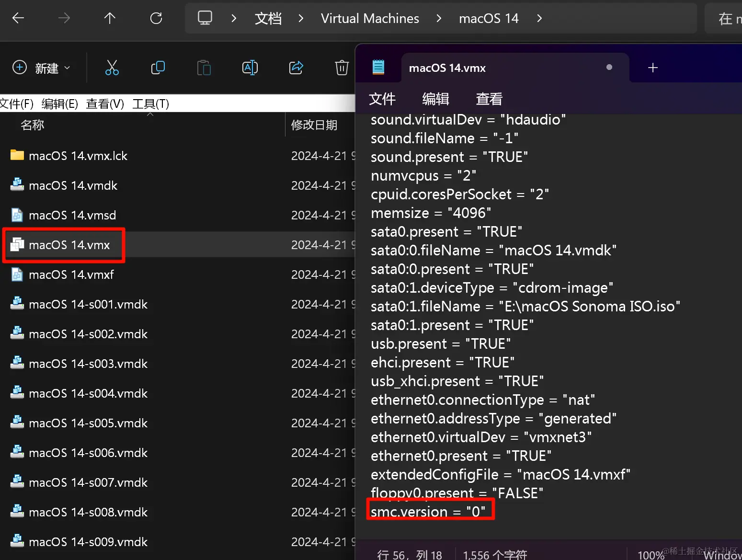Navigate up one folder level
The height and width of the screenshot is (560, 742).
point(110,18)
